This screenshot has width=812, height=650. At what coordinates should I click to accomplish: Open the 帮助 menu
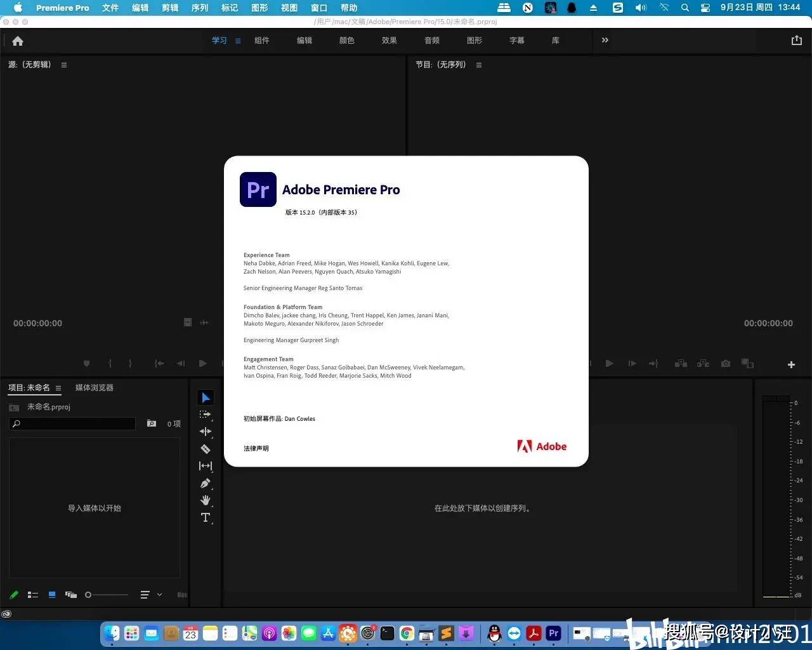click(349, 8)
